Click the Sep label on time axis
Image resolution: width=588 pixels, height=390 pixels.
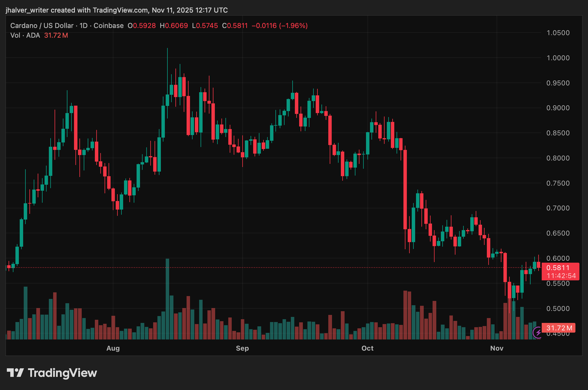242,348
